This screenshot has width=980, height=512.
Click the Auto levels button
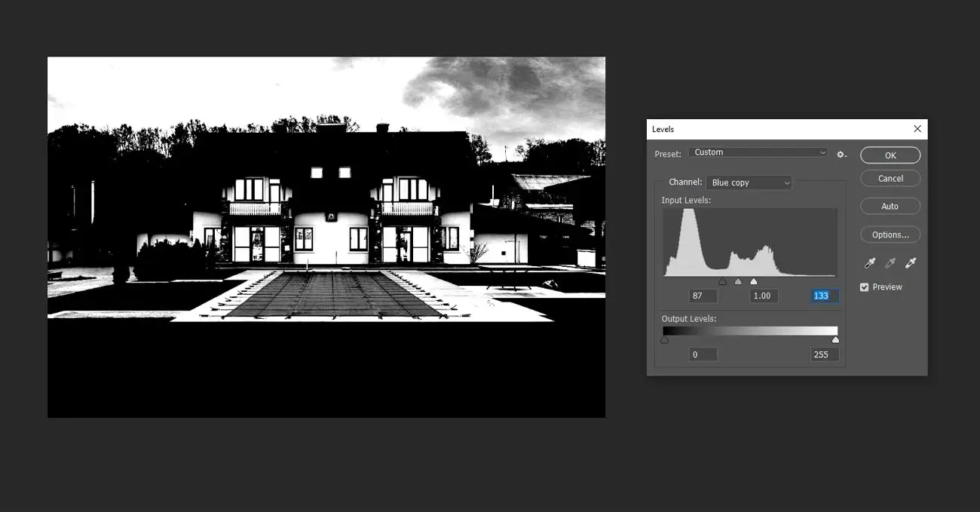tap(890, 207)
